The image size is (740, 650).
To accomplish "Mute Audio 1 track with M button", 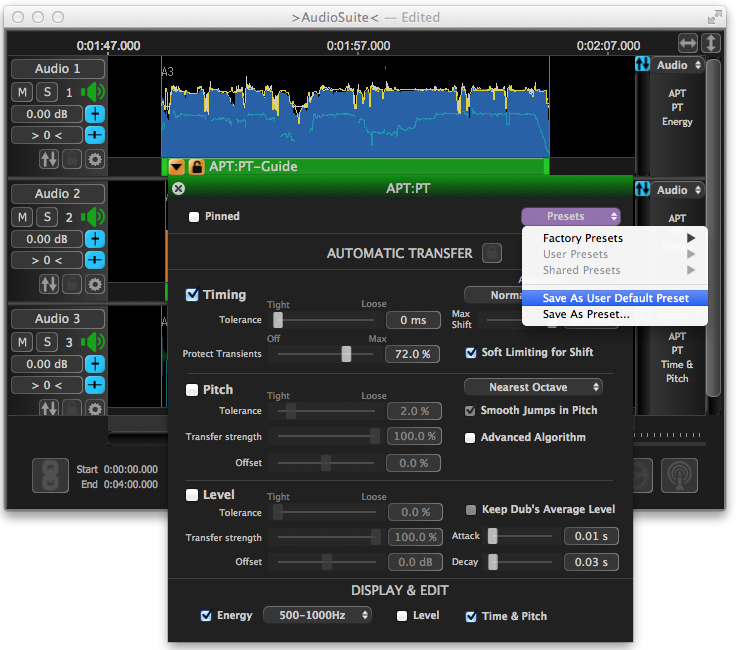I will pyautogui.click(x=22, y=92).
